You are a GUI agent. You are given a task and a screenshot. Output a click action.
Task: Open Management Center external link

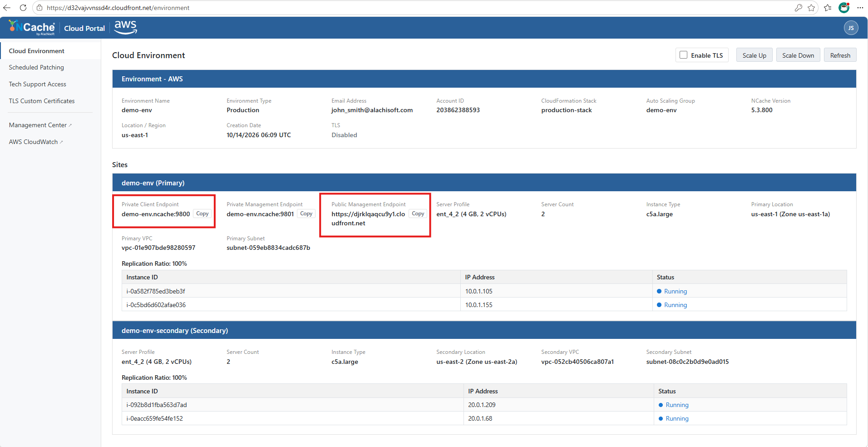pos(40,125)
